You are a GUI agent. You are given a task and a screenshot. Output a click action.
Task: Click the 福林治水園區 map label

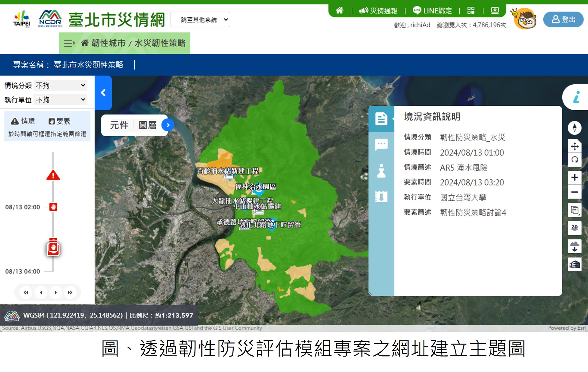[256, 186]
